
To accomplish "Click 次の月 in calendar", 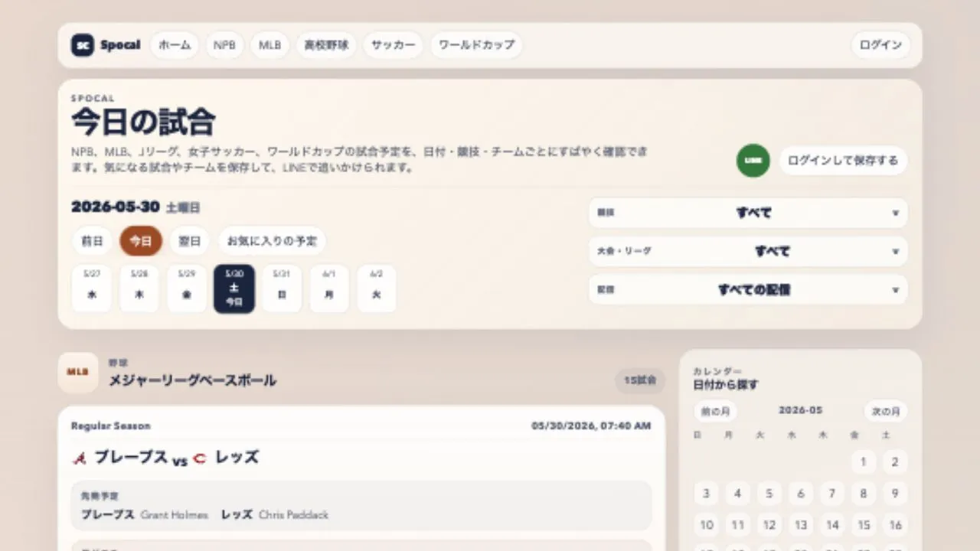I will tap(886, 411).
